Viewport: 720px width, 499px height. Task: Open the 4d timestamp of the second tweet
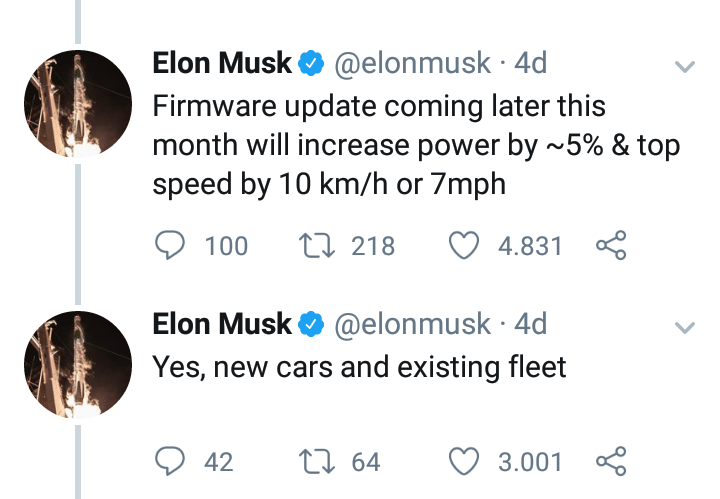(530, 324)
